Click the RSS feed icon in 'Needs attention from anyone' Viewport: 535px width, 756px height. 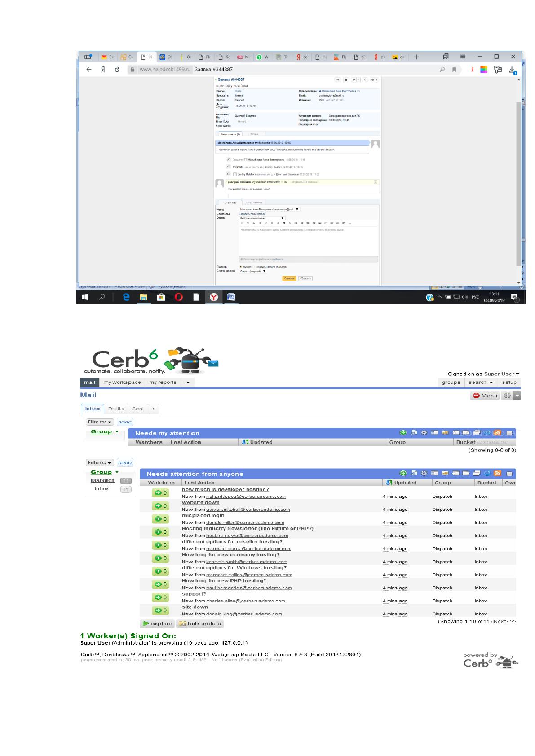tap(497, 473)
